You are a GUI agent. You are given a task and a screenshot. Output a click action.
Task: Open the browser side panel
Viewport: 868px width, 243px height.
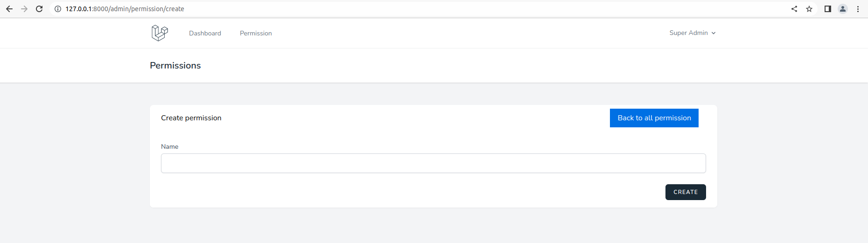tap(828, 9)
